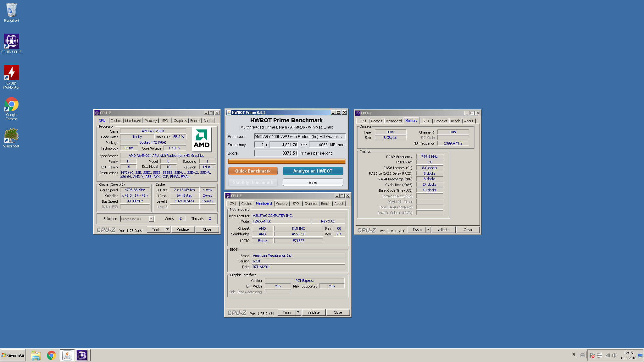
Task: Expand Tools dropdown arrow in CPU-Z Mainboard window
Action: click(298, 312)
